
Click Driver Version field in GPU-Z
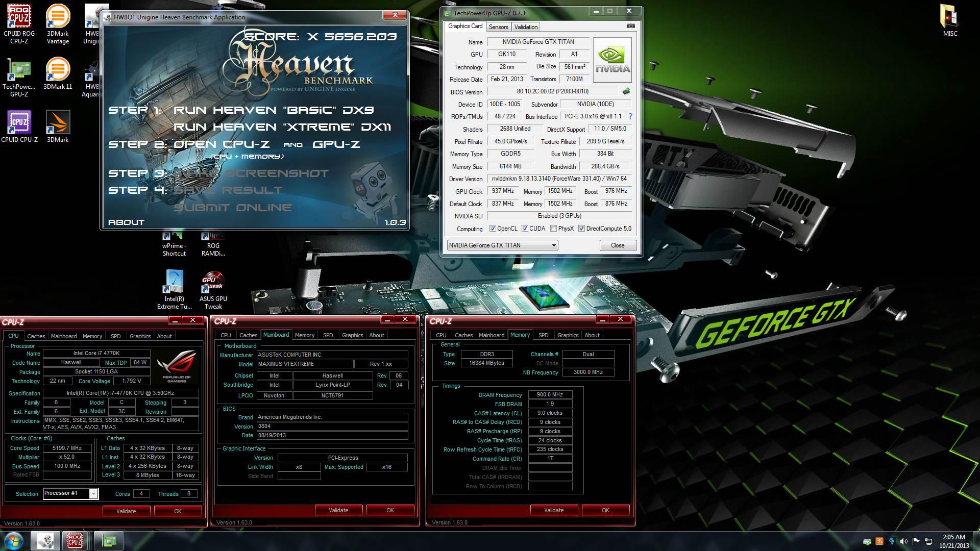click(x=559, y=179)
